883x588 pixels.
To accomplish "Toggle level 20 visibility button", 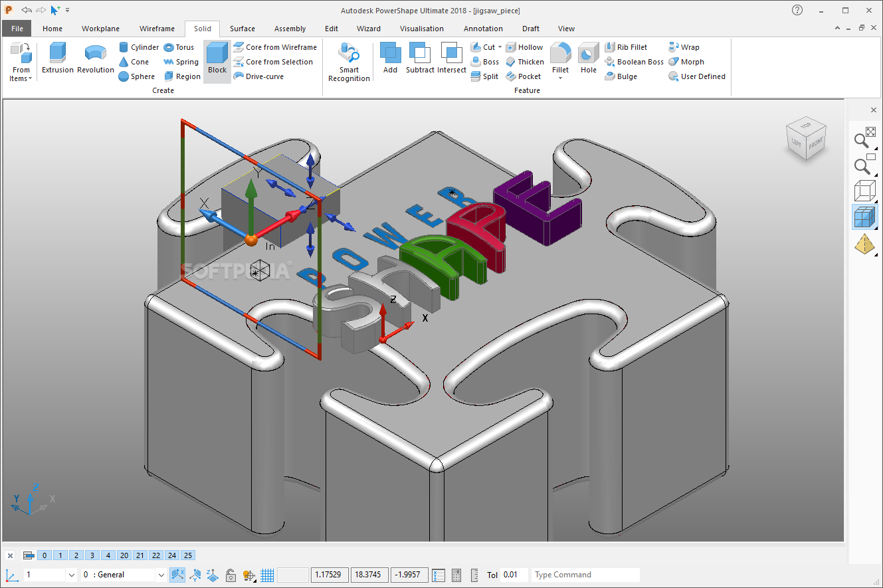I will (x=124, y=555).
